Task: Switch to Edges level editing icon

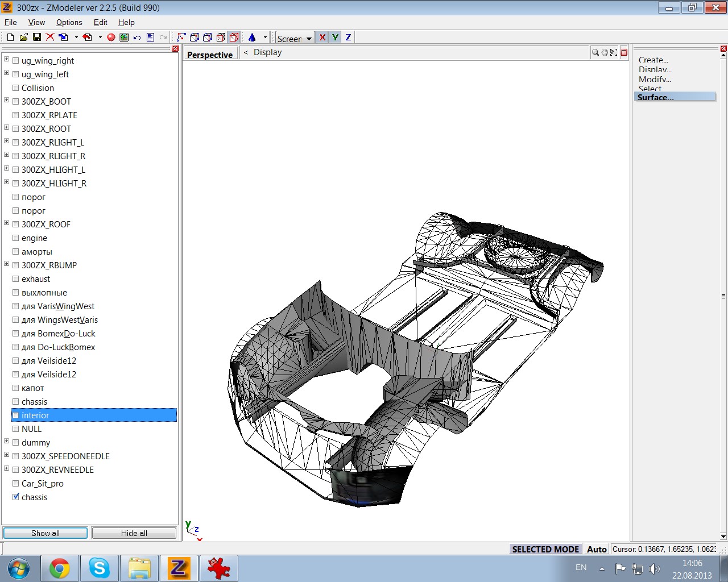Action: (x=195, y=38)
